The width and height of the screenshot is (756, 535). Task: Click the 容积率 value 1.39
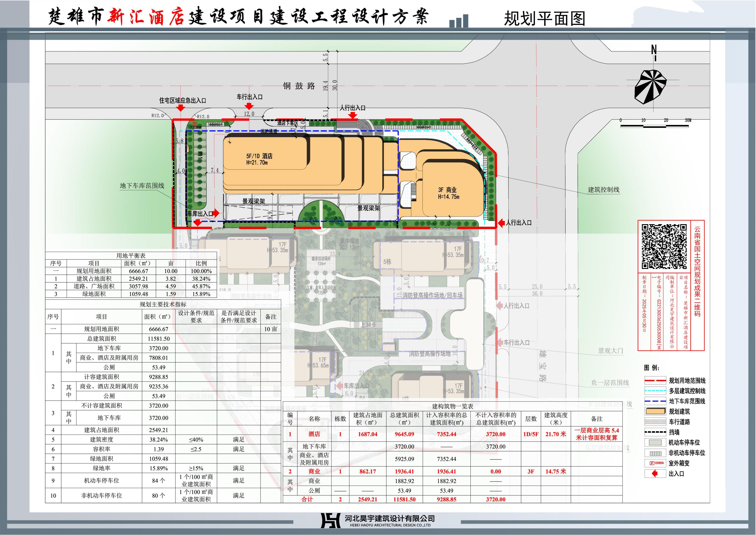[159, 449]
